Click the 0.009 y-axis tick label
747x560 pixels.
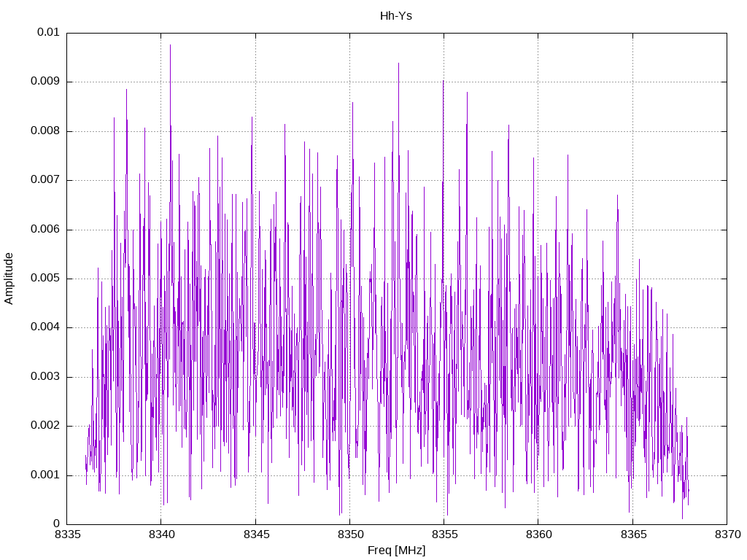click(45, 82)
